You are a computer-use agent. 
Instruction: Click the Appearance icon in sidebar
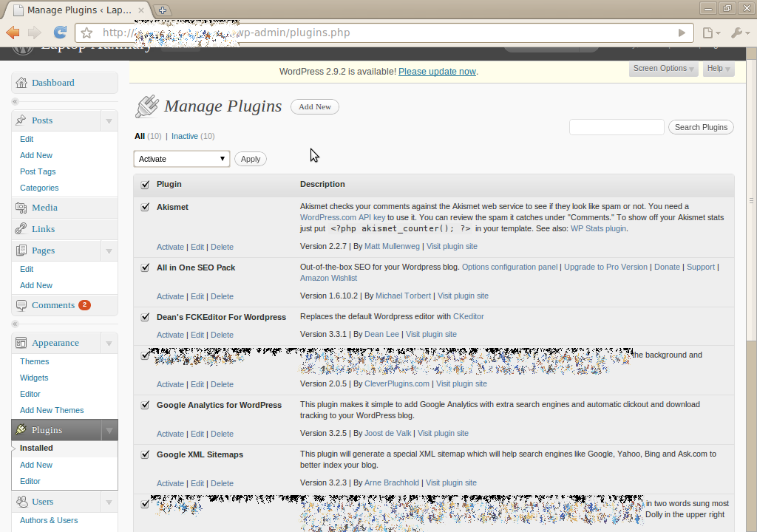point(21,343)
